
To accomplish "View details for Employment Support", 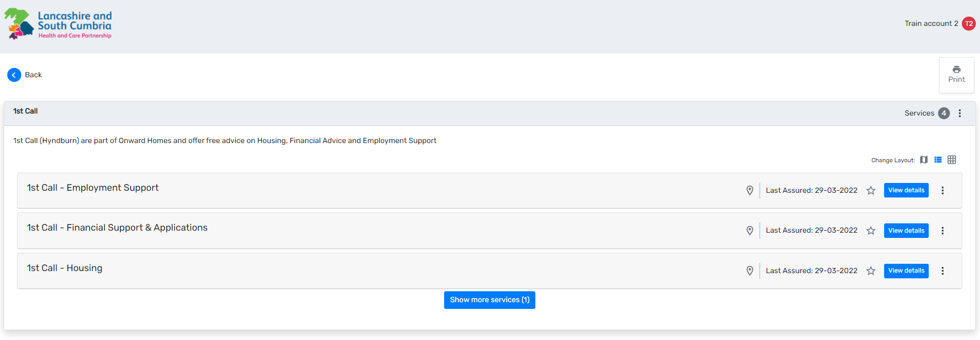I will (906, 190).
